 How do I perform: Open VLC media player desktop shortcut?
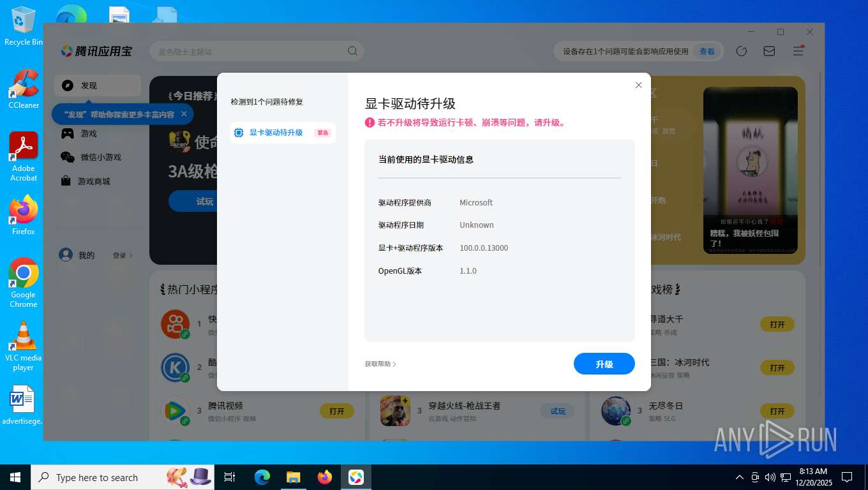pos(24,346)
